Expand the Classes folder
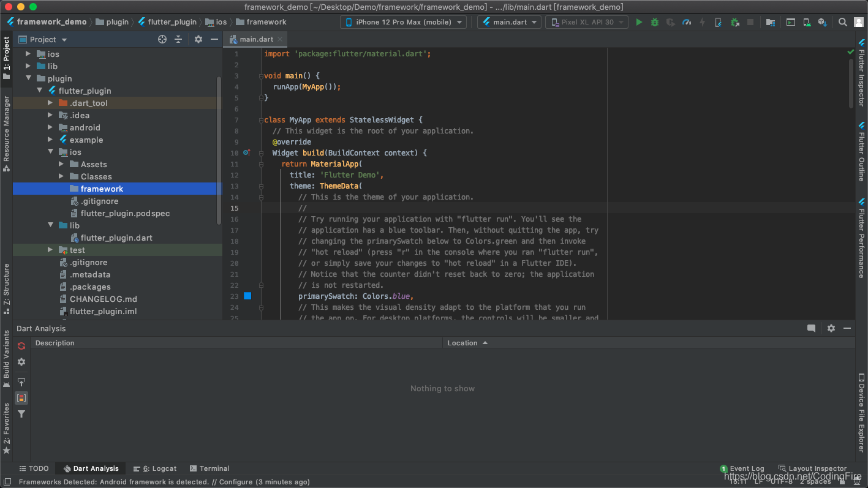 [x=61, y=176]
